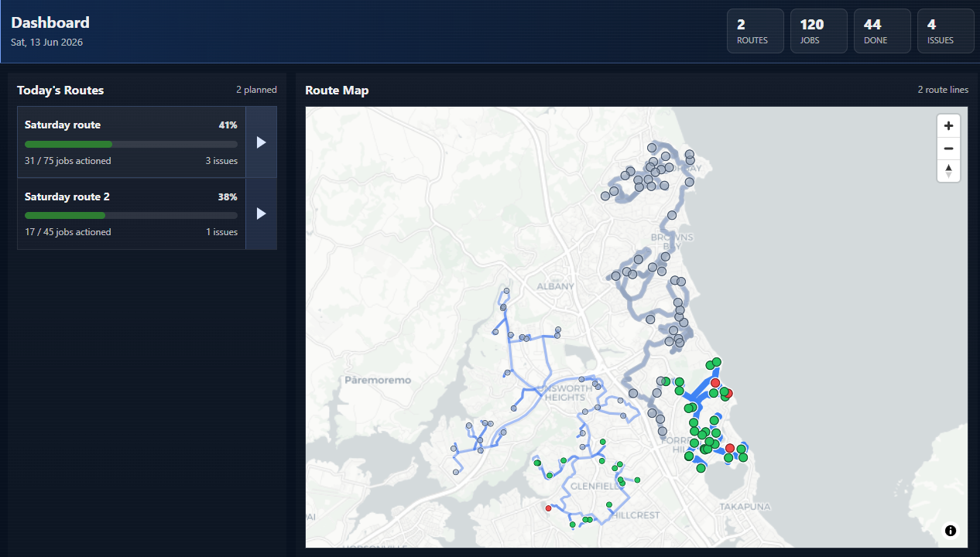Screen dimensions: 980x557
Task: Click the Hillcrest label on map
Action: coord(636,514)
